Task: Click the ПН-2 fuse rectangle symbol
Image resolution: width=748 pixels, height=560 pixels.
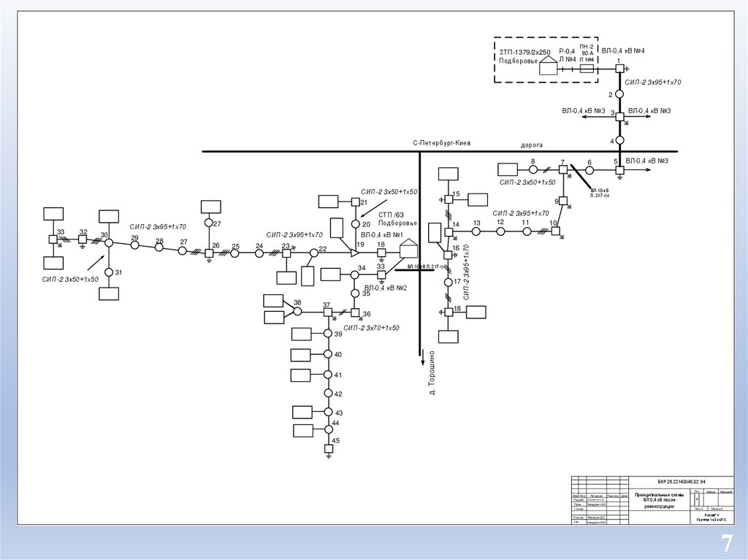Action: pos(587,69)
